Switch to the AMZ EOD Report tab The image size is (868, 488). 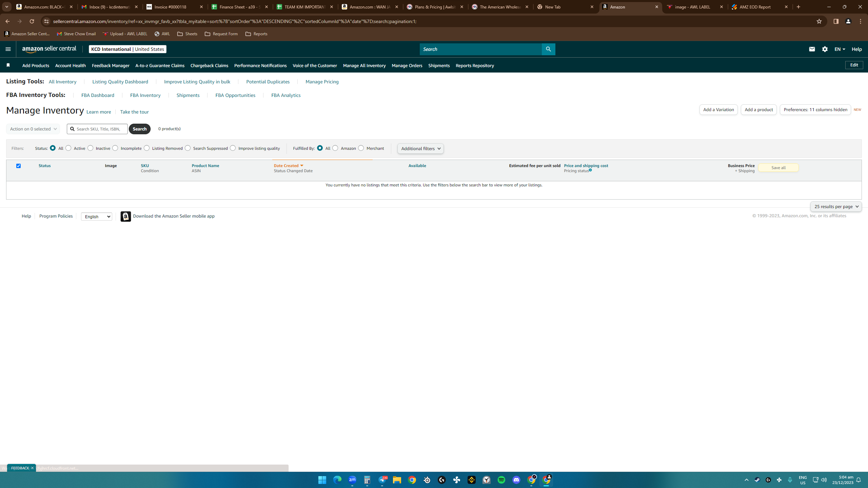pos(760,7)
